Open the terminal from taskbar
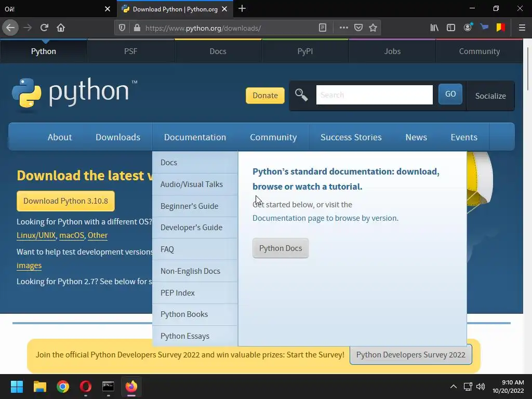The height and width of the screenshot is (399, 532). (108, 387)
